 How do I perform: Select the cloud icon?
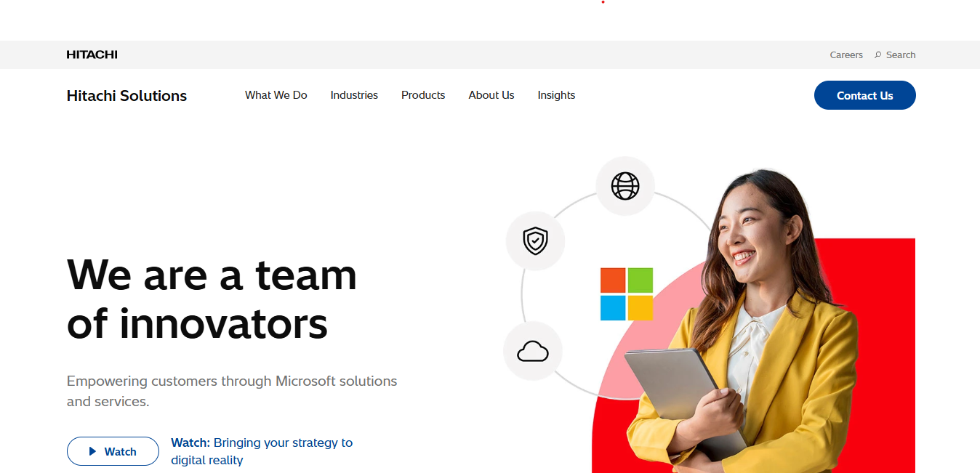[532, 352]
